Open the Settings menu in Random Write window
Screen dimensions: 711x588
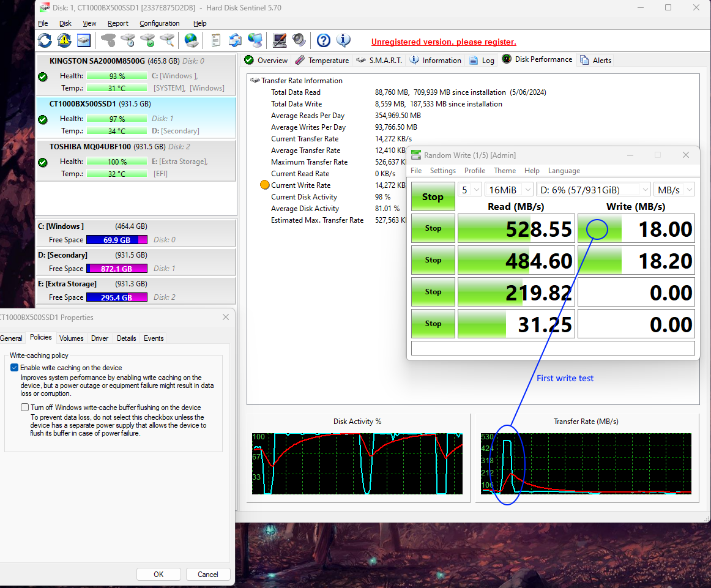pos(442,171)
